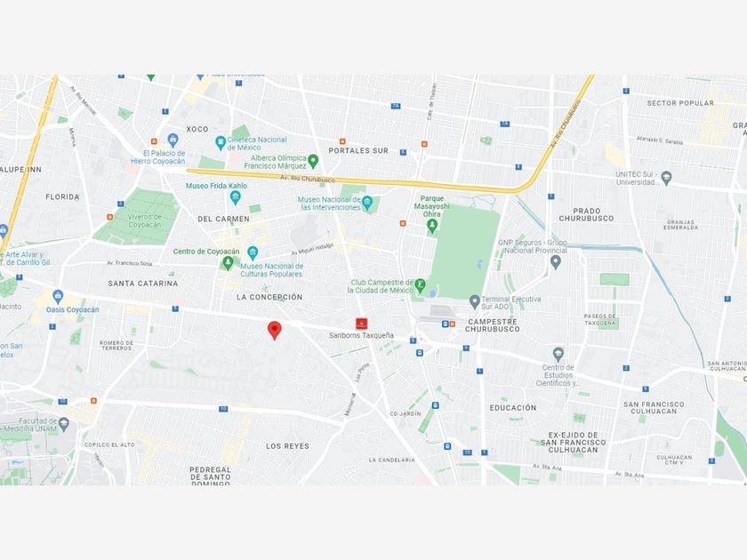Select the Sanborns Taxqueña store icon
The width and height of the screenshot is (747, 560).
tap(362, 324)
